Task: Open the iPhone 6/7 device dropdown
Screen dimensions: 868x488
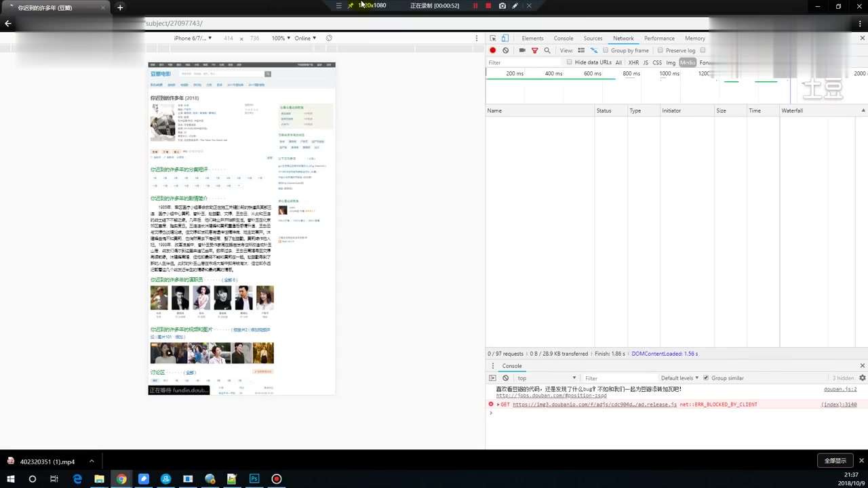Action: tap(193, 38)
